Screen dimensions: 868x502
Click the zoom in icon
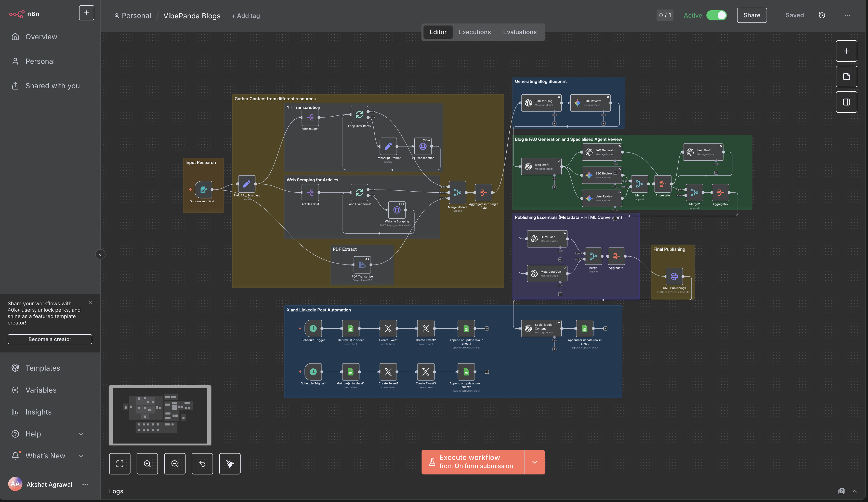[x=147, y=463]
